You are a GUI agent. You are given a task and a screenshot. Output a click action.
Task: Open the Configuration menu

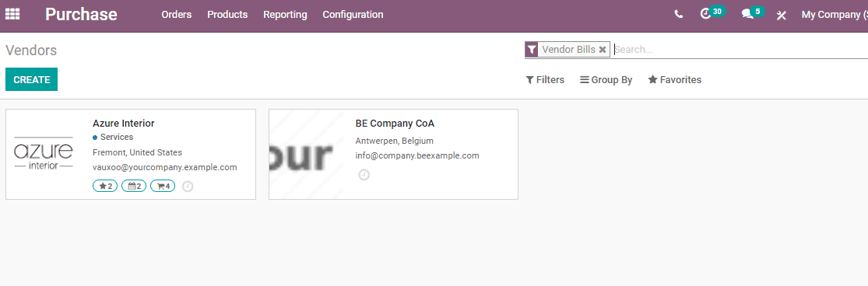[353, 15]
